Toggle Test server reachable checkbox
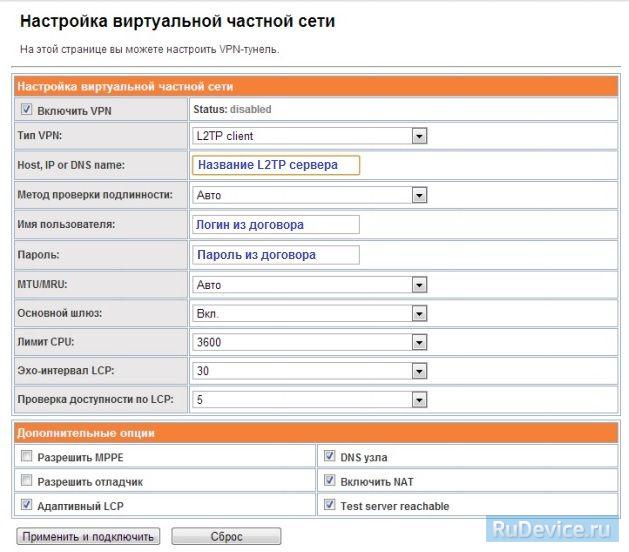Viewport: 629px width, 552px height. [x=329, y=506]
